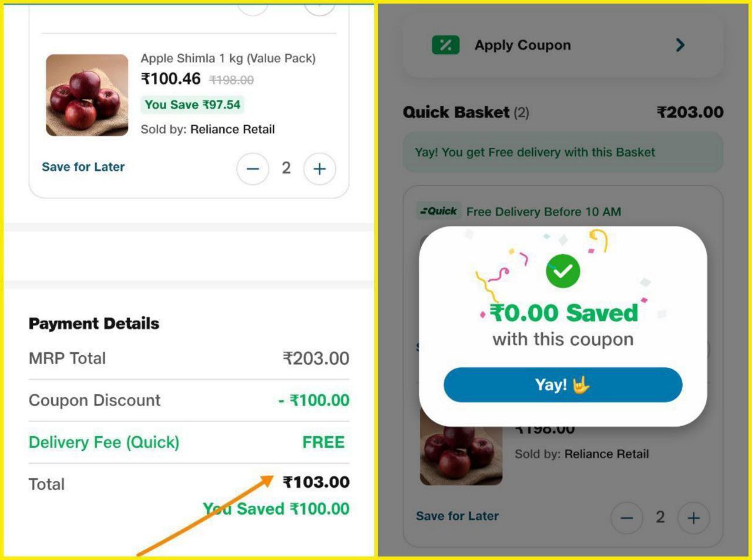
Task: Click the Quick delivery logo badge
Action: (439, 211)
